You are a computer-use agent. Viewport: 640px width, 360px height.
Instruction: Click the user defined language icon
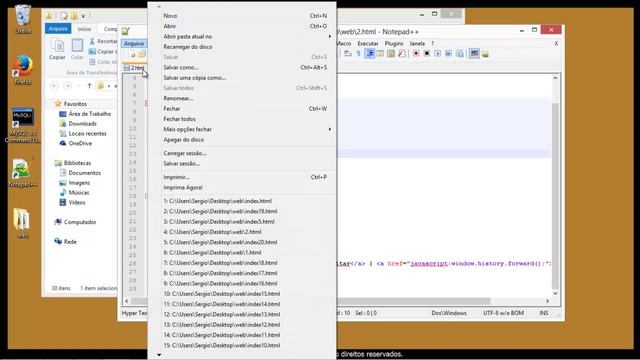pyautogui.click(x=380, y=53)
